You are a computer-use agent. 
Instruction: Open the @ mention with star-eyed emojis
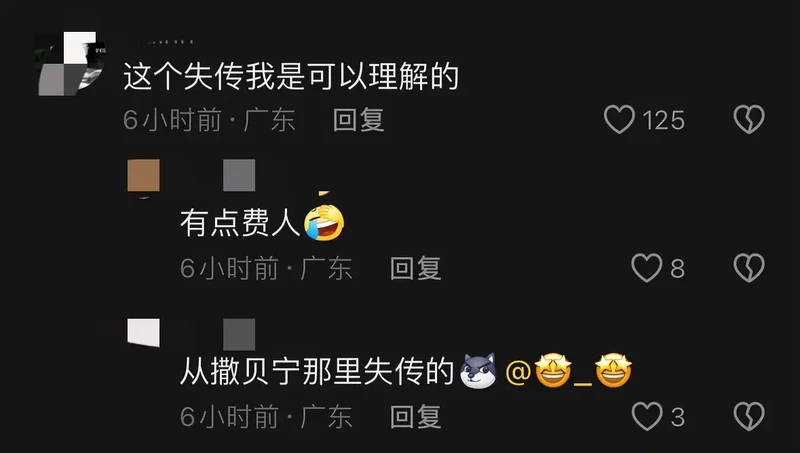(568, 371)
